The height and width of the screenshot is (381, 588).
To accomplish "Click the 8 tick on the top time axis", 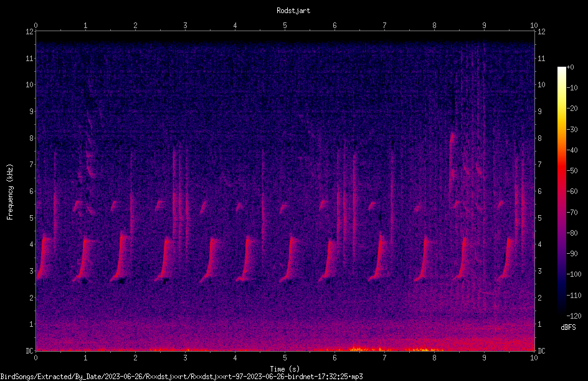I will (434, 25).
